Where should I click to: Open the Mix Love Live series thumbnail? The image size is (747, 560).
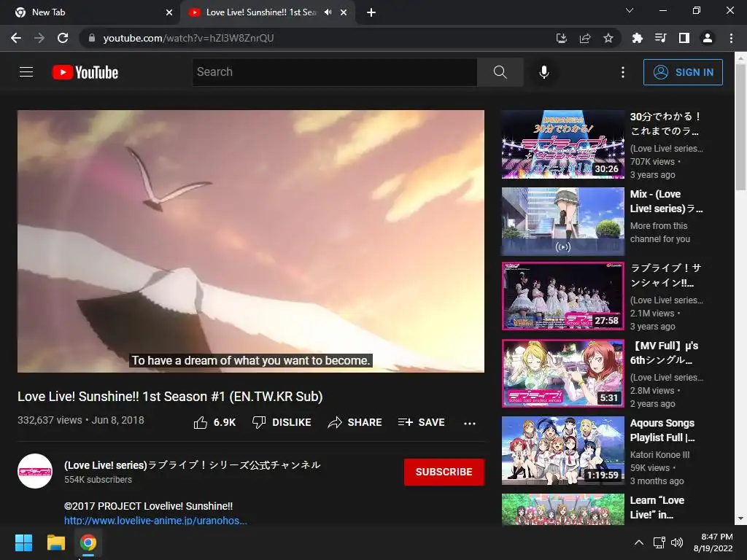(563, 222)
